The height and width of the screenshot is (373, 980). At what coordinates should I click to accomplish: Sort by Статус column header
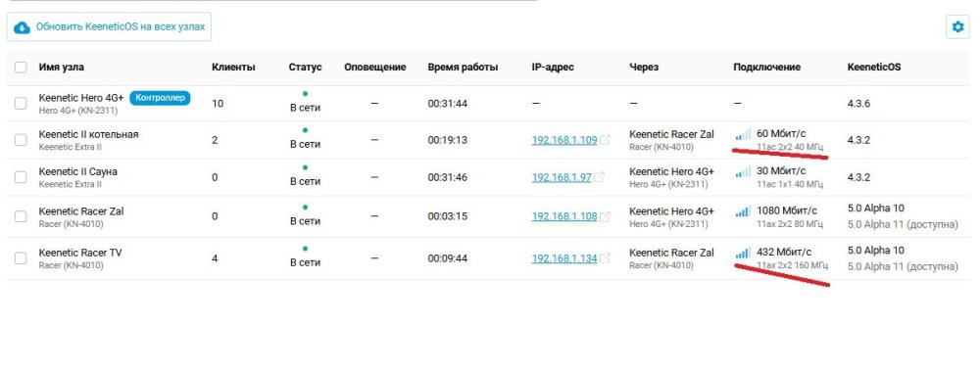tap(305, 68)
